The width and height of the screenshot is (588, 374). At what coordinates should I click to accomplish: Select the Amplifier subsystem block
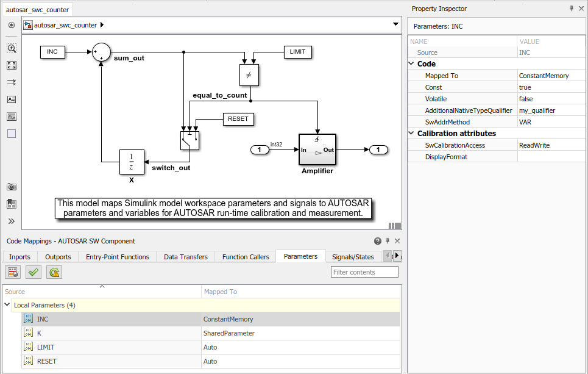(x=317, y=150)
